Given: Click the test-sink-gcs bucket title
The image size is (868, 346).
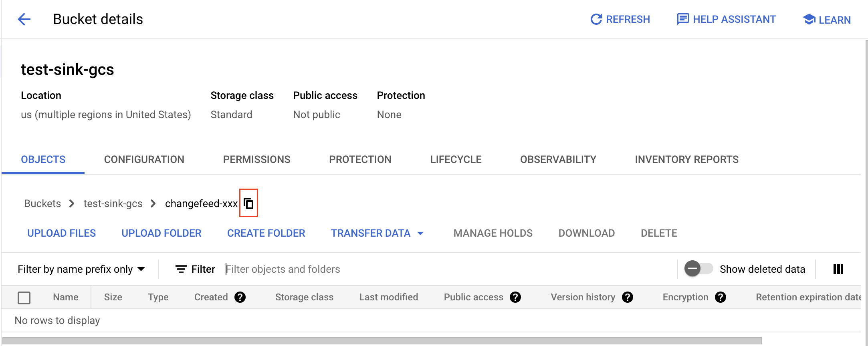Looking at the screenshot, I should pyautogui.click(x=67, y=70).
